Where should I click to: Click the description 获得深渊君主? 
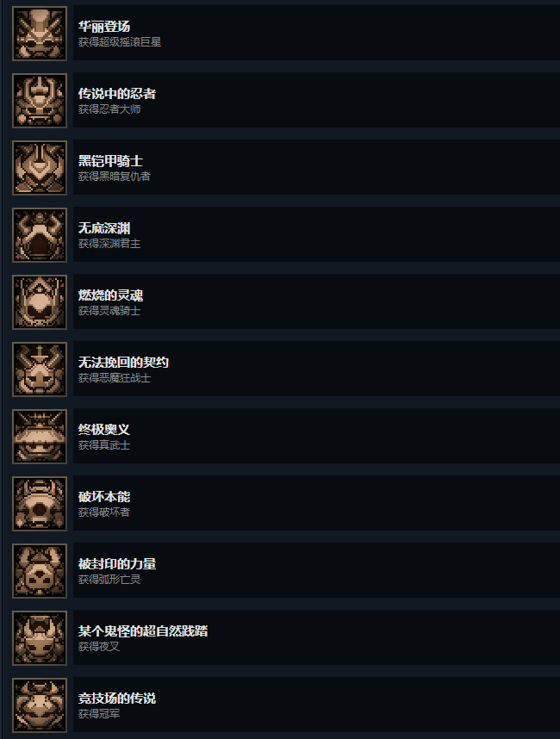coord(109,244)
